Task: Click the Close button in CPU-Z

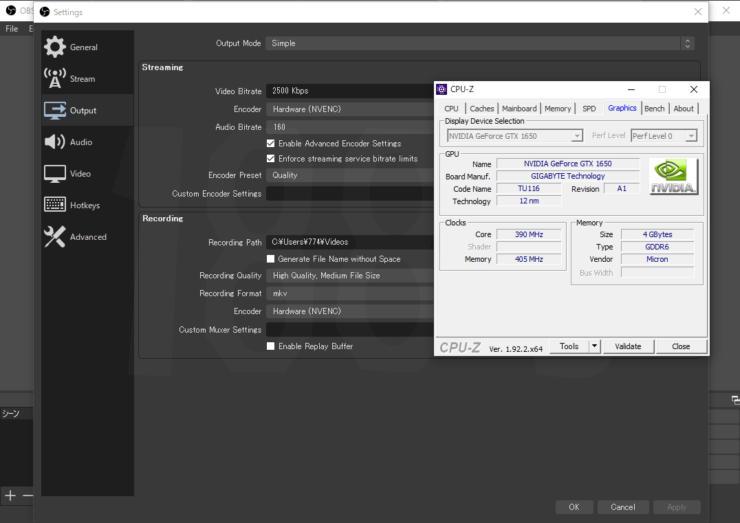Action: (x=681, y=346)
